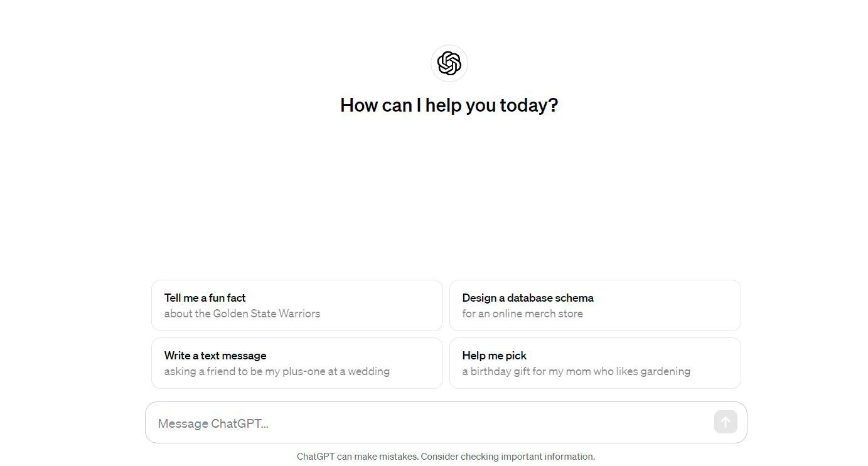868x466 pixels.
Task: Click the birthday gift for mom subtitle
Action: [576, 371]
